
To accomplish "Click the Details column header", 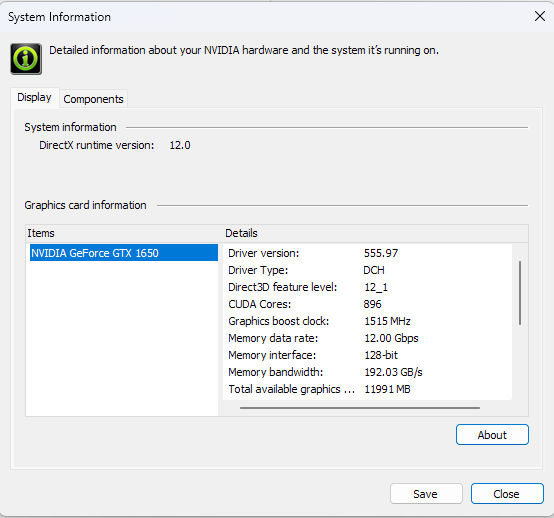I will 376,233.
